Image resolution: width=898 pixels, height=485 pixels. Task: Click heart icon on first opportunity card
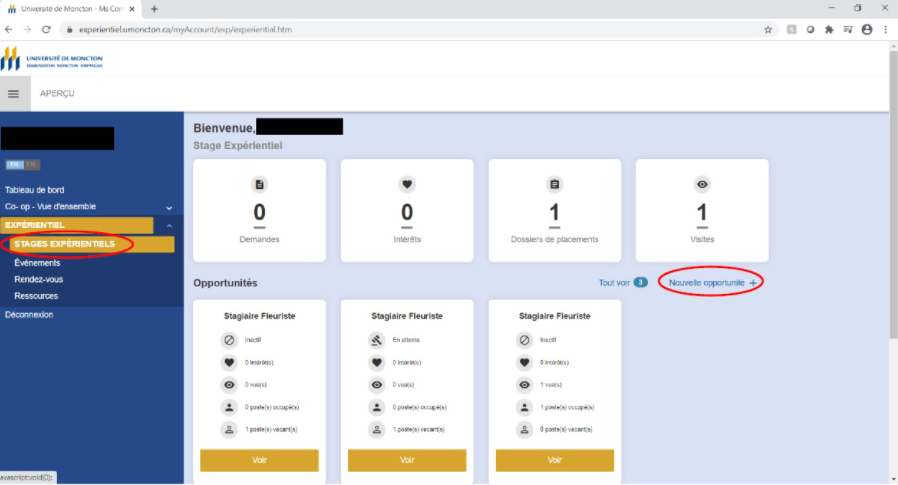pos(229,362)
